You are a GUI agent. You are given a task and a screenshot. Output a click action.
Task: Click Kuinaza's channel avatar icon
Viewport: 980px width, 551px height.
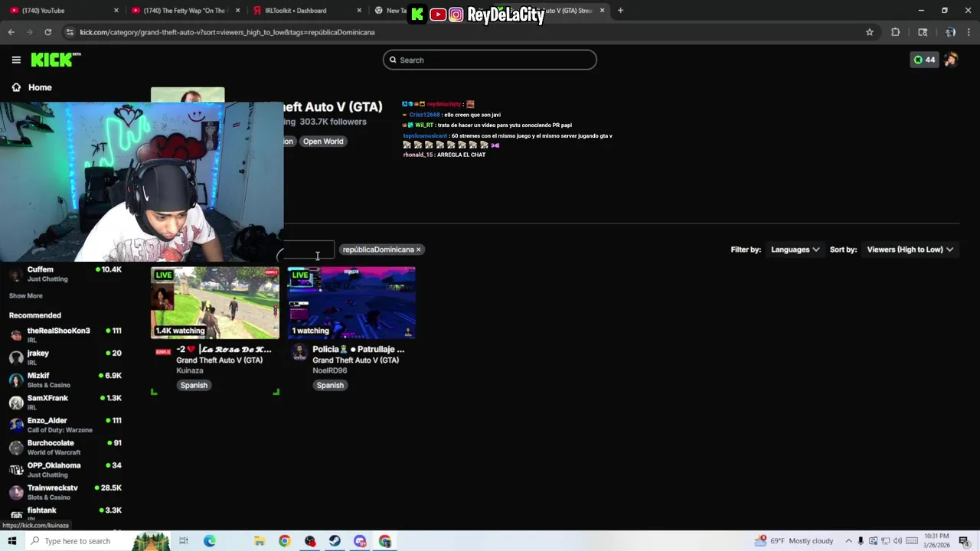pos(163,352)
